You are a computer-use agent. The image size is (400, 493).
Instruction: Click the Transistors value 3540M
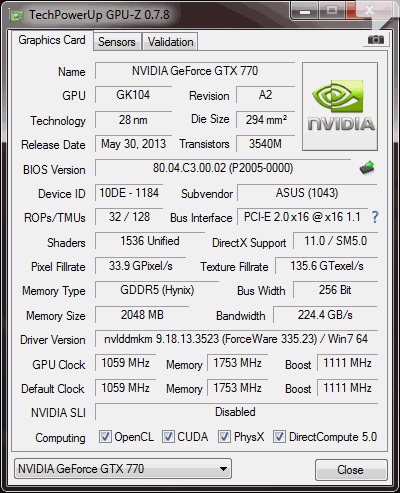tap(266, 144)
